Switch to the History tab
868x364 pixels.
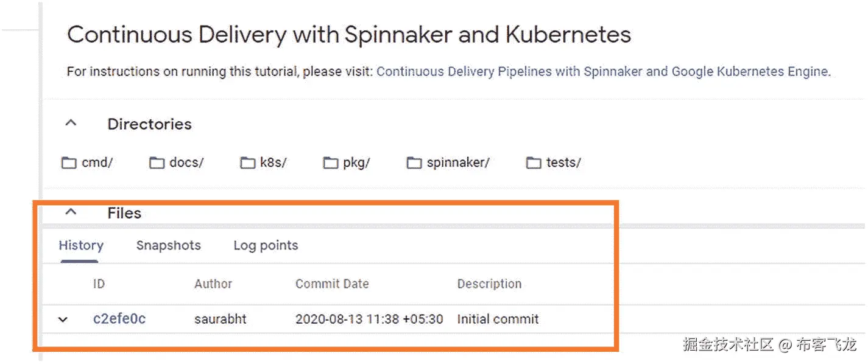[x=81, y=246]
